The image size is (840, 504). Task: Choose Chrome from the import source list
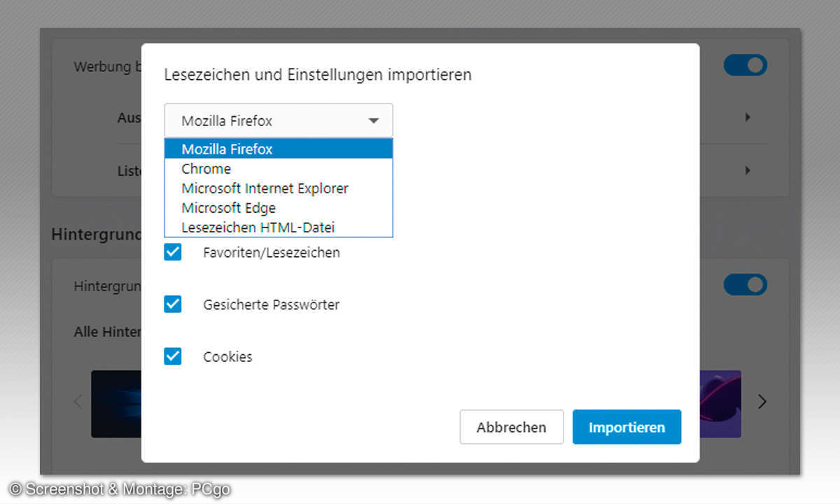[279, 169]
